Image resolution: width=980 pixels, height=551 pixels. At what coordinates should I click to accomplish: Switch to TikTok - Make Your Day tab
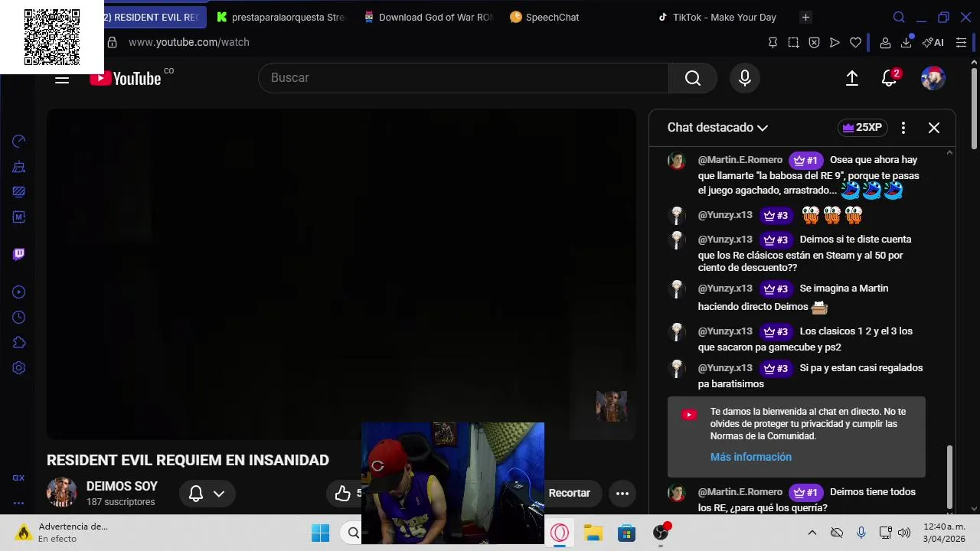click(717, 17)
